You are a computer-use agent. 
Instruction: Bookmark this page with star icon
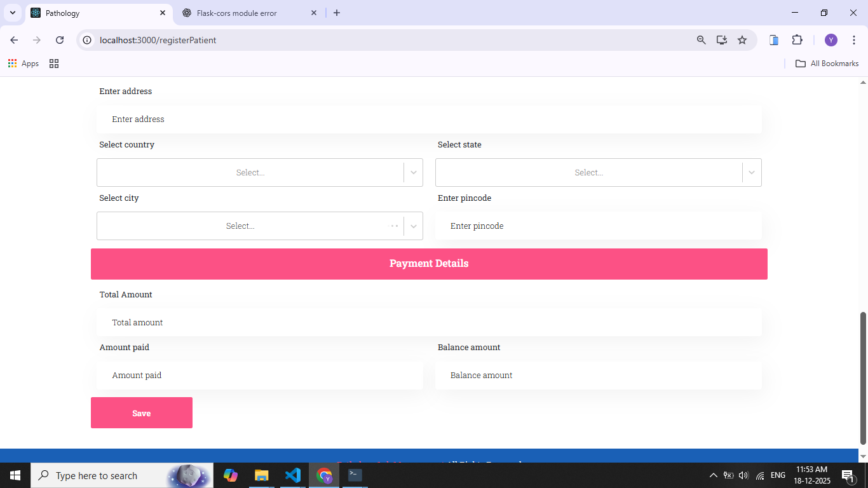point(742,40)
